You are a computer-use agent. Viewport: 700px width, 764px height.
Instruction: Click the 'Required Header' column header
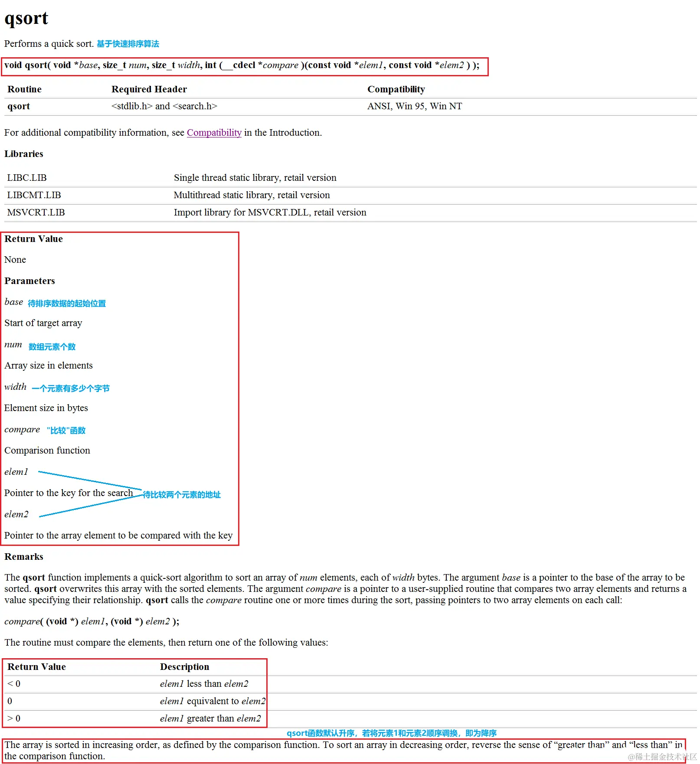pos(149,89)
